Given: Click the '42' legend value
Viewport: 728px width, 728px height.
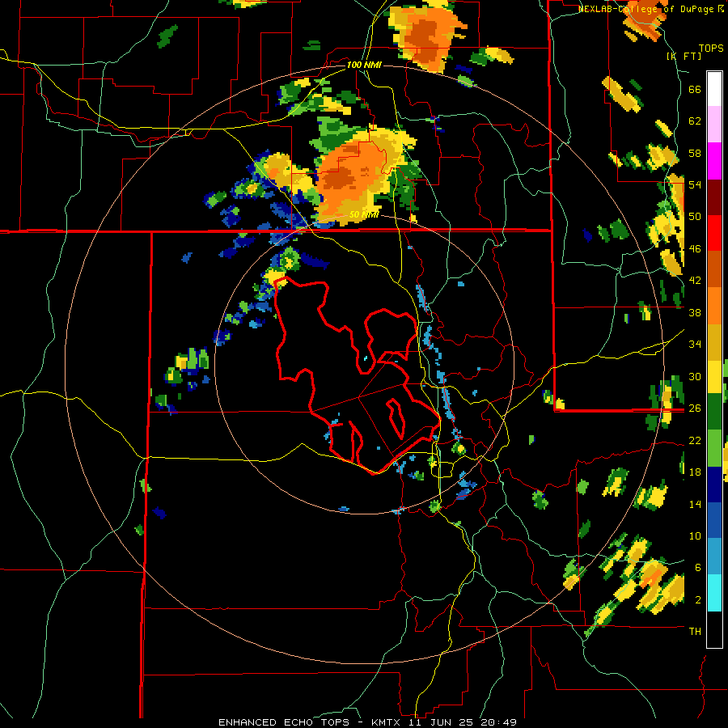Looking at the screenshot, I should click(695, 281).
